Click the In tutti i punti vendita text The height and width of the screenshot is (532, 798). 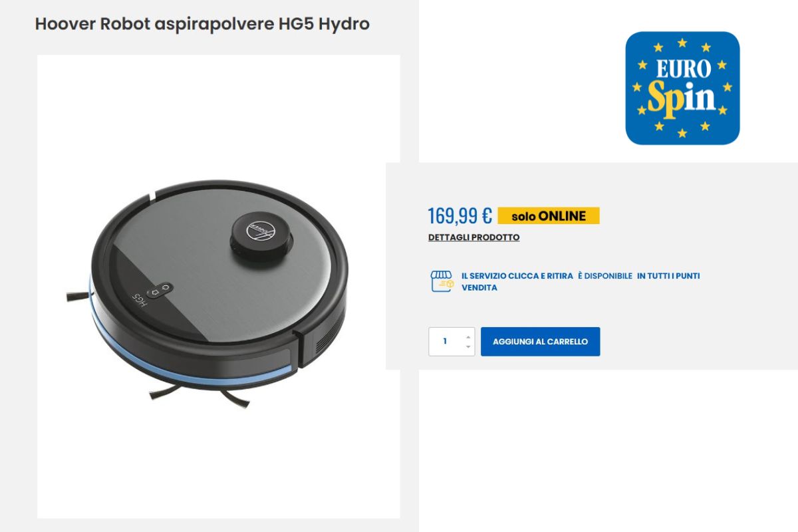coord(581,281)
